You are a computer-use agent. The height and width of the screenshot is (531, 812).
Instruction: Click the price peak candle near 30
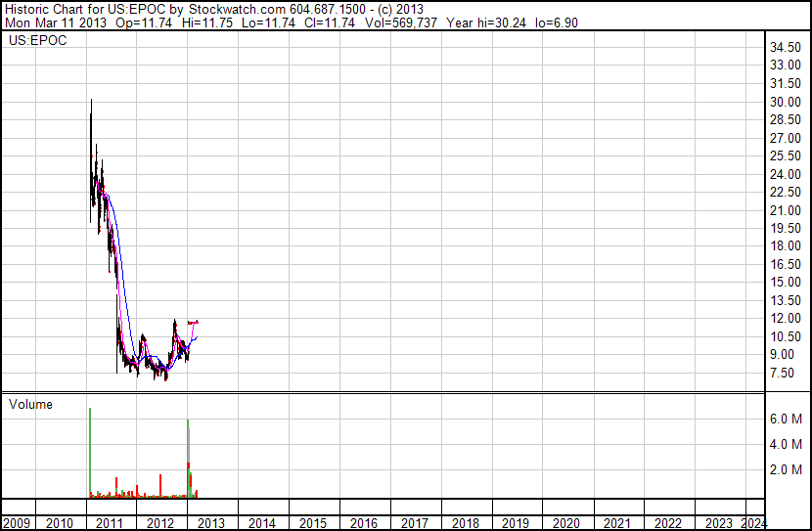tap(91, 160)
